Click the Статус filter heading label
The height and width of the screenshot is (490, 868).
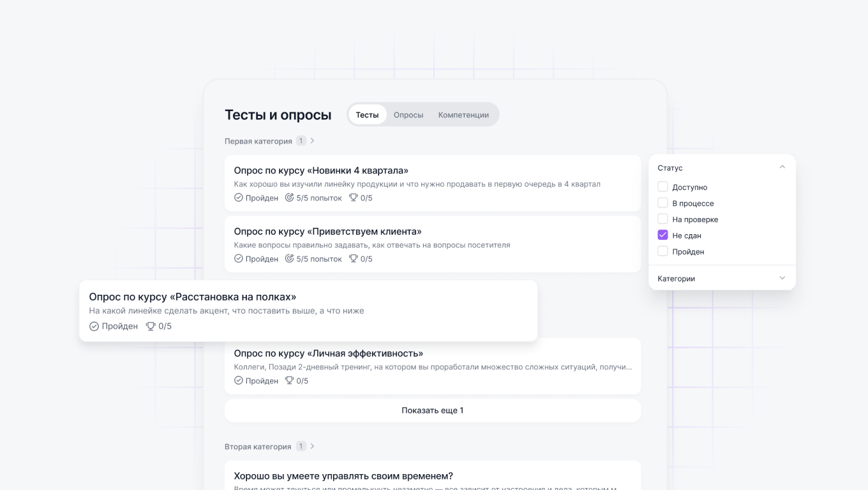[670, 168]
